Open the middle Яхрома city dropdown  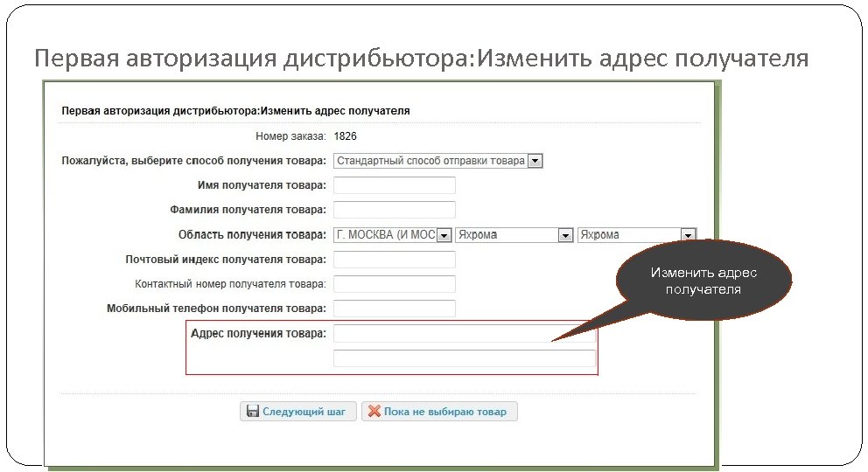[514, 235]
